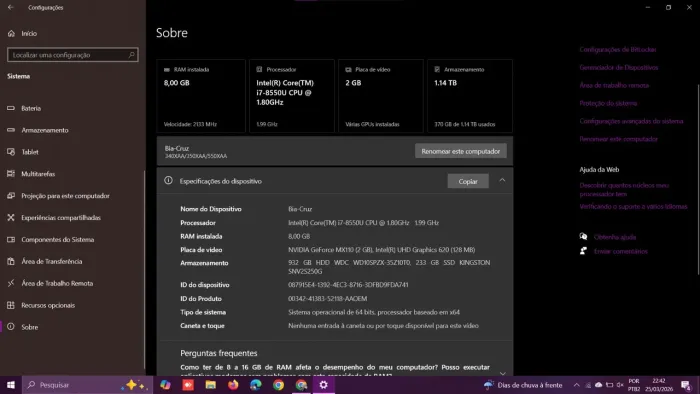Open File Explorer from the taskbar
This screenshot has width=700, height=394.
[211, 385]
